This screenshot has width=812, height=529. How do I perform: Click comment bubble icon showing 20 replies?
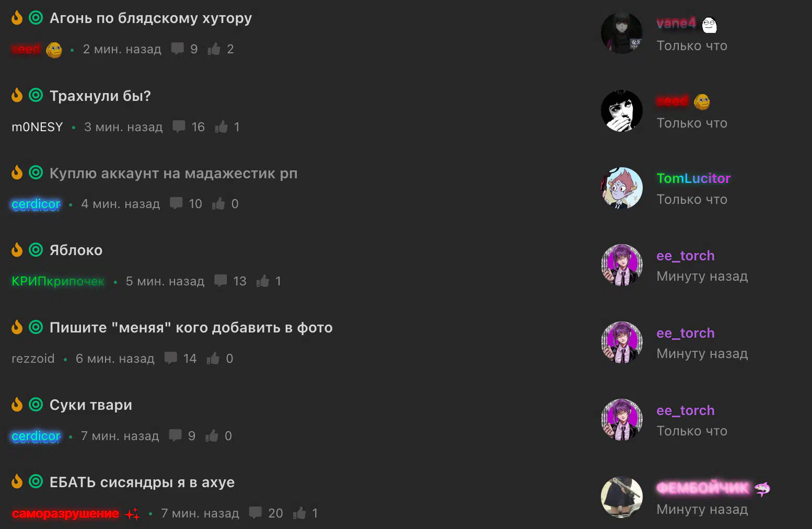256,513
